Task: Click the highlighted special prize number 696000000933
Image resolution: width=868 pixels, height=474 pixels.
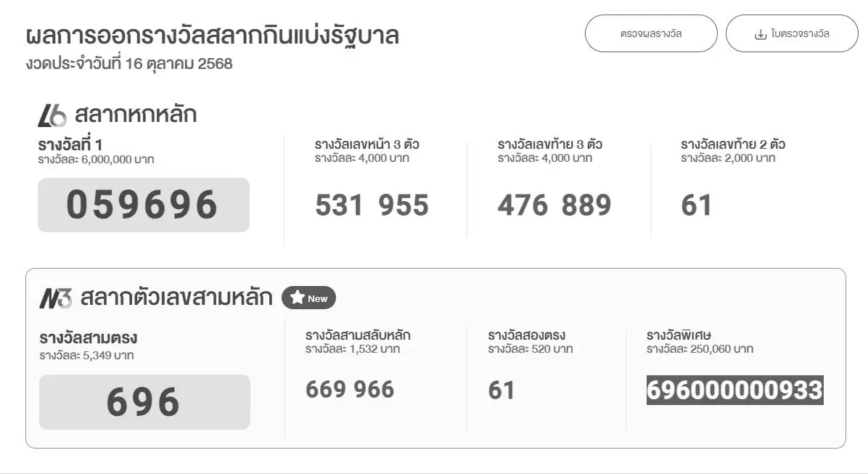Action: [x=734, y=390]
